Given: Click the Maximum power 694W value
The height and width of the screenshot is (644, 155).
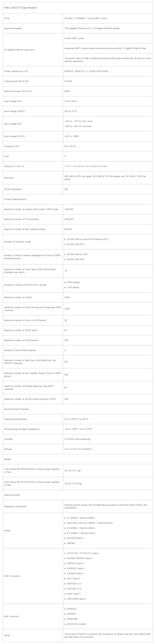Looking at the screenshot, I should tap(67, 91).
